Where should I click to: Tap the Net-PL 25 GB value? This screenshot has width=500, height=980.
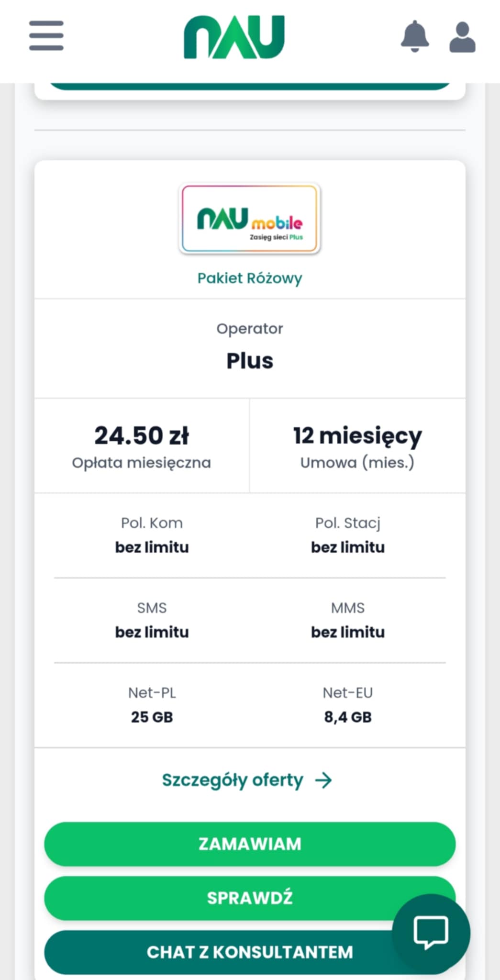tap(152, 717)
